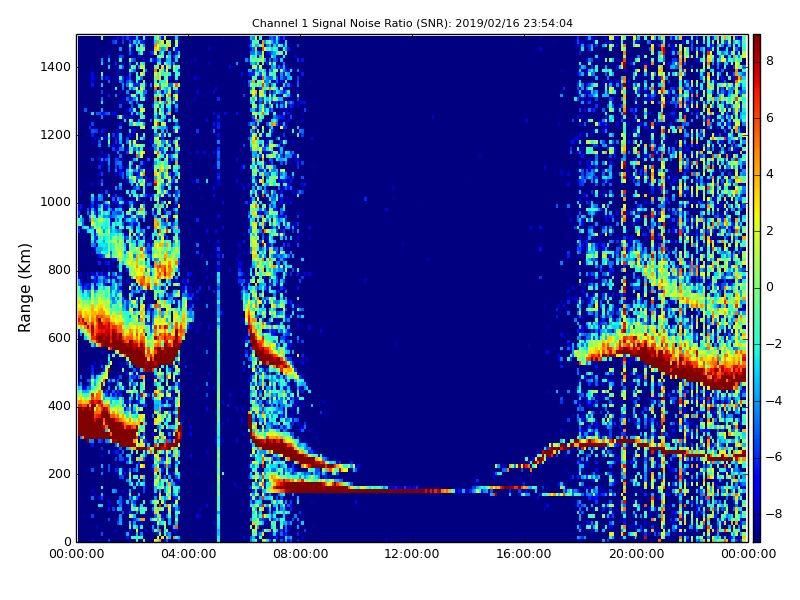This screenshot has width=800, height=600.
Task: Click the thin cyan vertical line near 05:00
Action: 218,407
